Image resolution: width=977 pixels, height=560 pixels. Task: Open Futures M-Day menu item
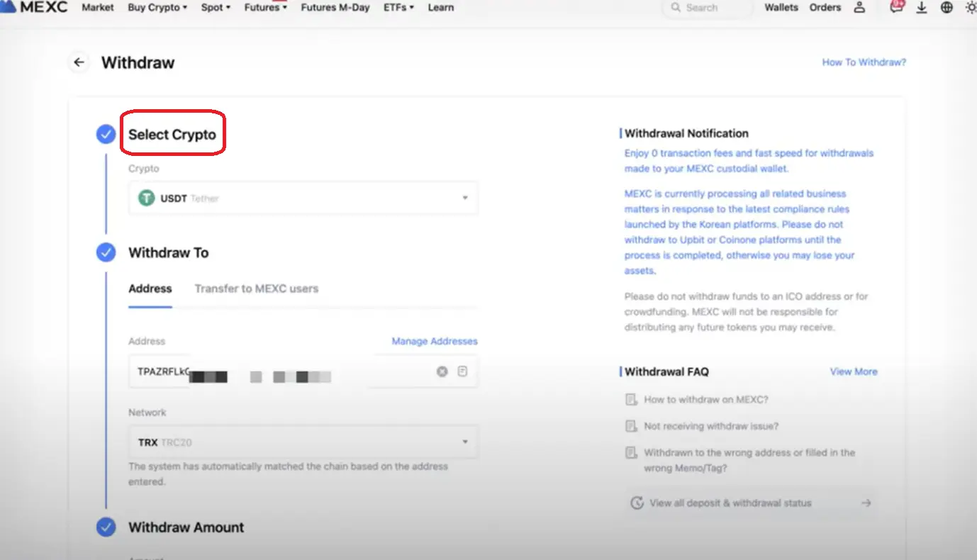pos(335,8)
